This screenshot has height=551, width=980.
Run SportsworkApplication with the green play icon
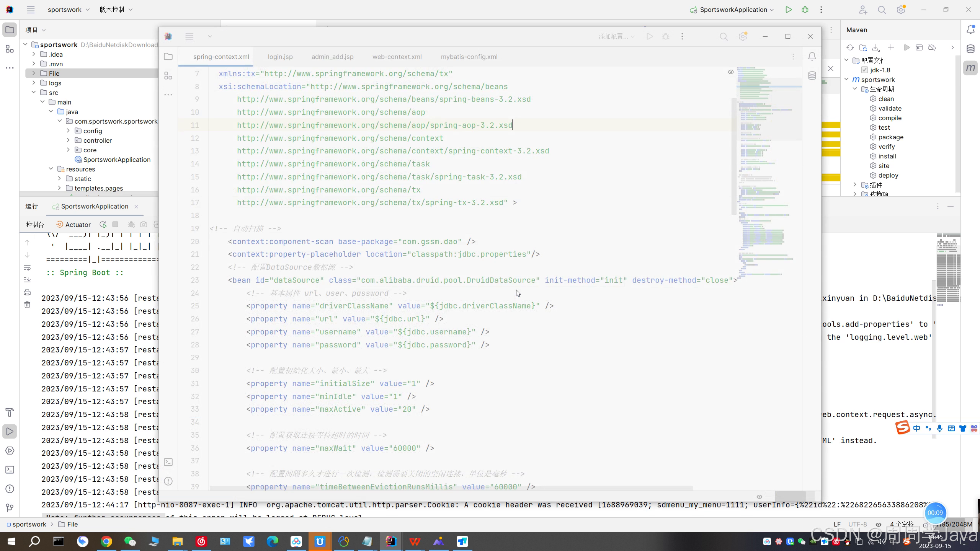point(788,10)
